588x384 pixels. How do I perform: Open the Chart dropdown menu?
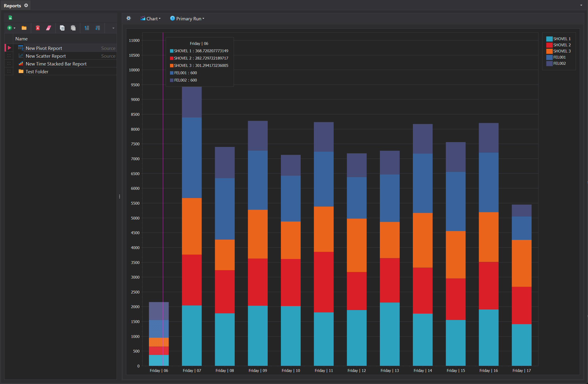coord(151,18)
